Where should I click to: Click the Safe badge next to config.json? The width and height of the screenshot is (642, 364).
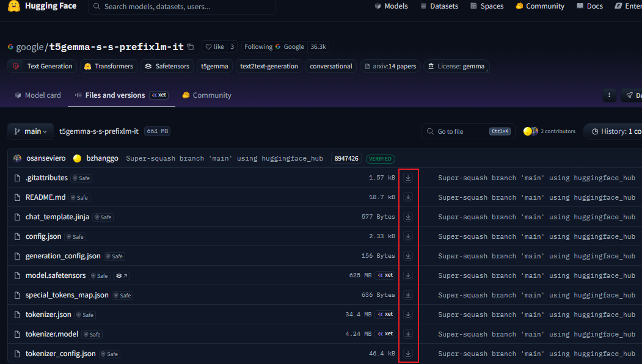[x=75, y=237]
